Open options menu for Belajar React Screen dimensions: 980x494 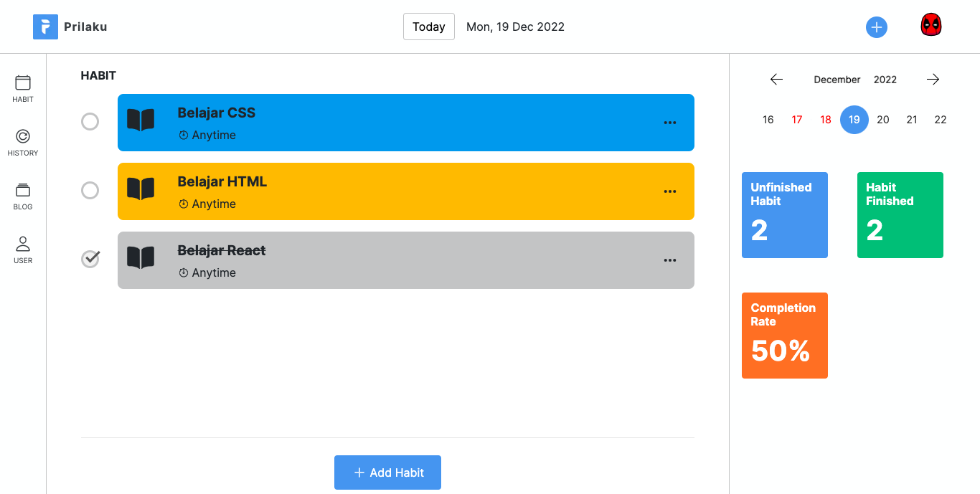670,260
